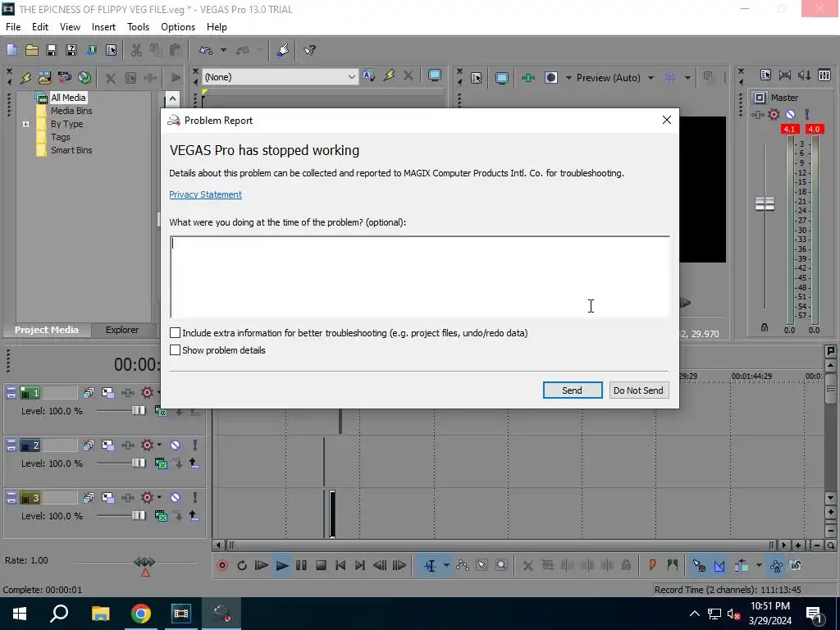Click the Record button in the transport bar
Screen dimensions: 840x630
tap(222, 566)
